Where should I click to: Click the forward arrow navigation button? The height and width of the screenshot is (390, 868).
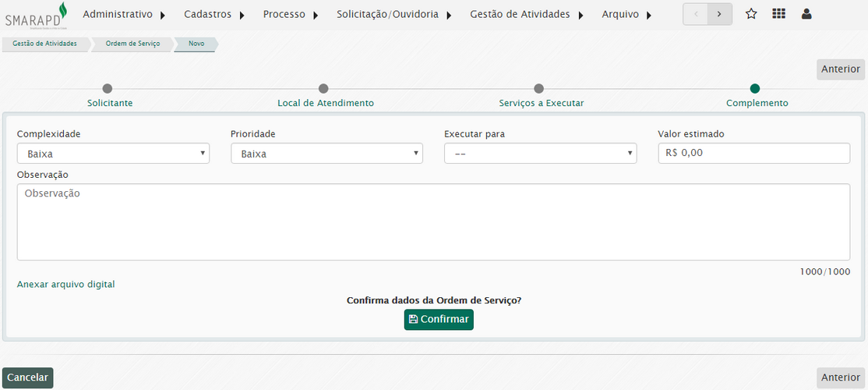720,14
